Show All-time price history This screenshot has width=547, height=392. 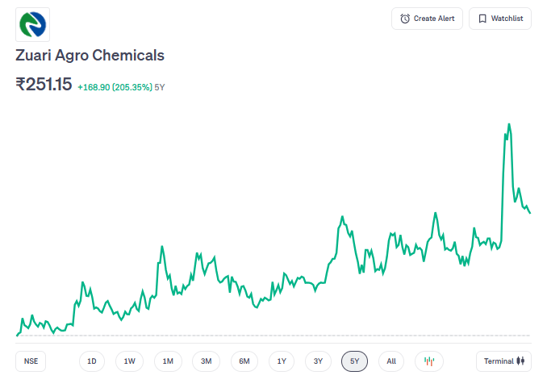[391, 361]
